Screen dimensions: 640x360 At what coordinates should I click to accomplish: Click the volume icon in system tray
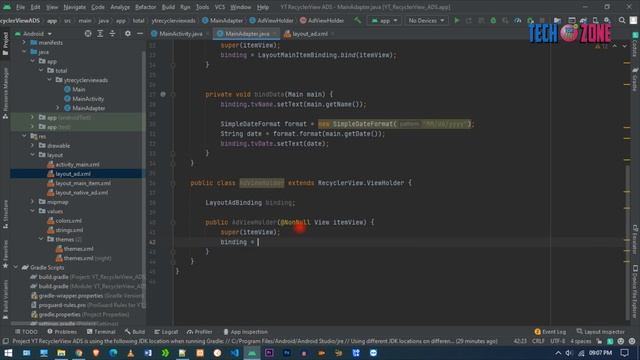pos(569,353)
